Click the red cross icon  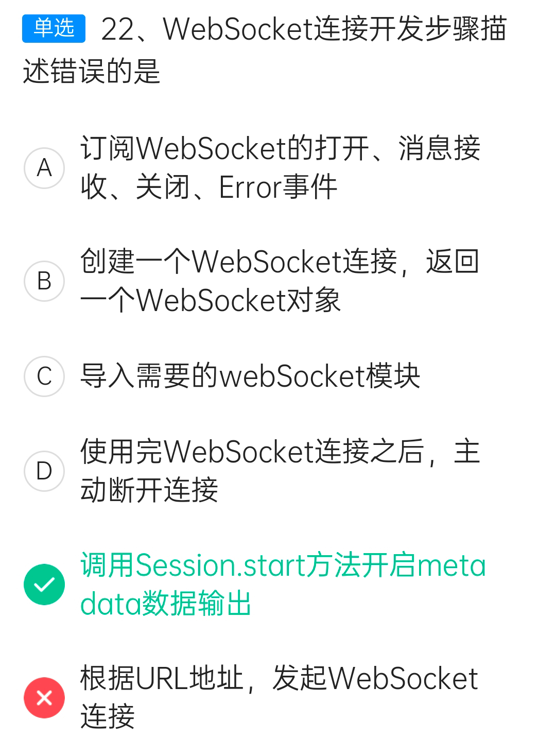coord(44,698)
